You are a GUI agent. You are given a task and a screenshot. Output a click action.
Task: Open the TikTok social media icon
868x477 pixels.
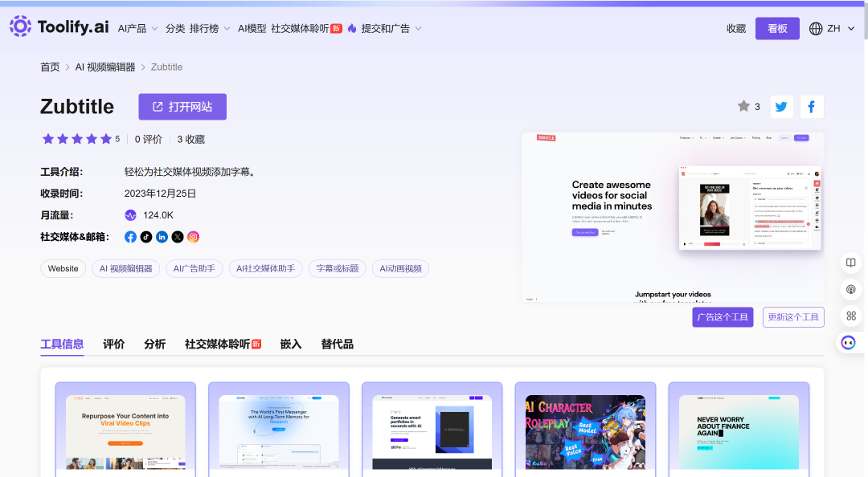click(146, 237)
